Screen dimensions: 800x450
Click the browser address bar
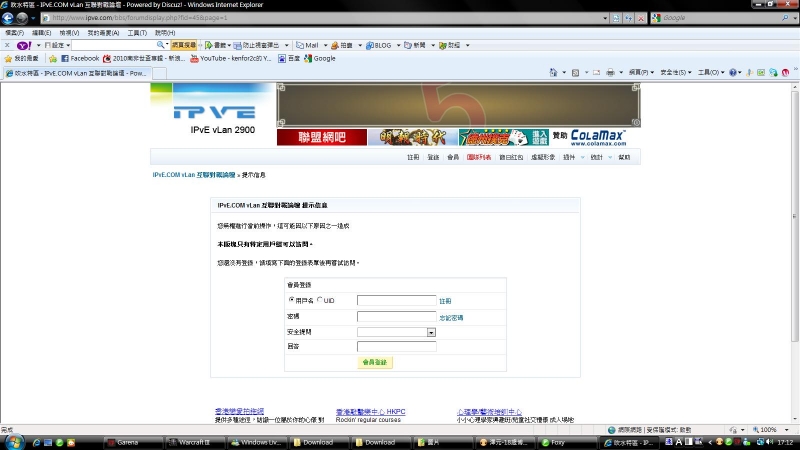[x=321, y=18]
